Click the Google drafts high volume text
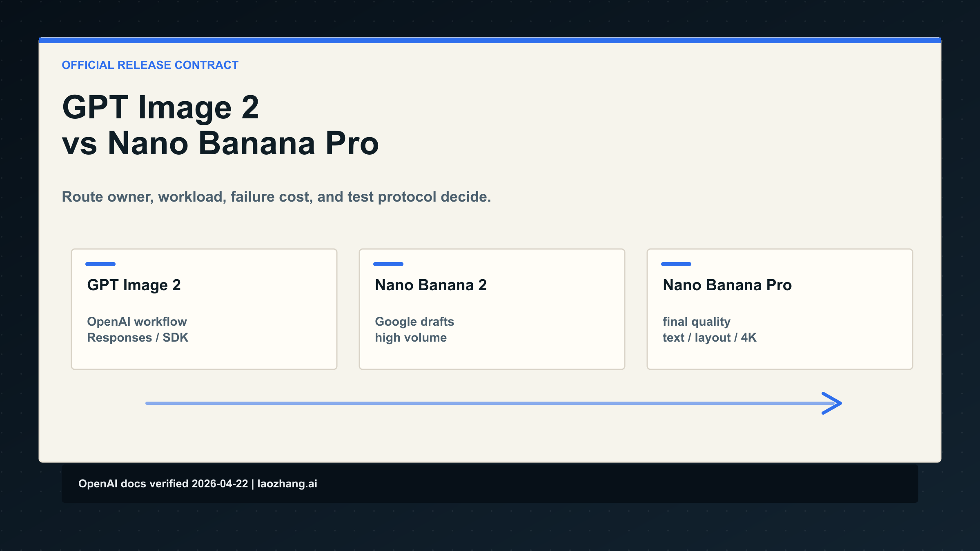980x551 pixels. click(414, 329)
